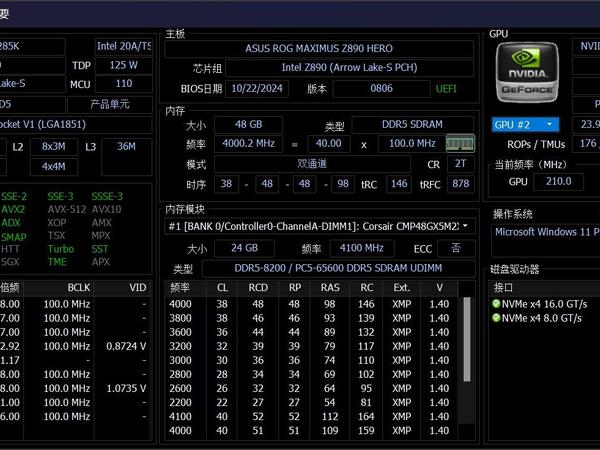Click the Ext. column header

(x=401, y=288)
